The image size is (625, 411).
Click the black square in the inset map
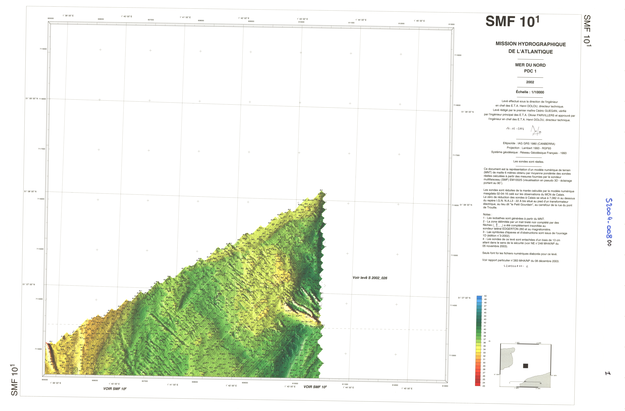tap(526, 367)
